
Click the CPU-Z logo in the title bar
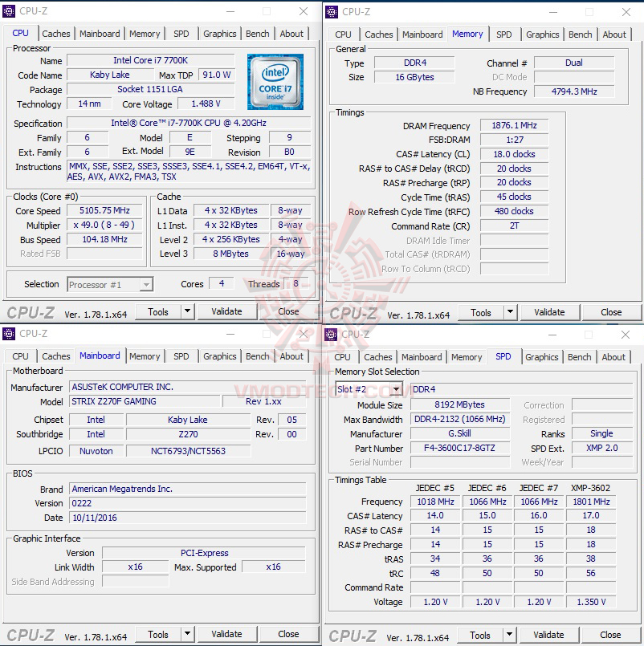tap(9, 11)
